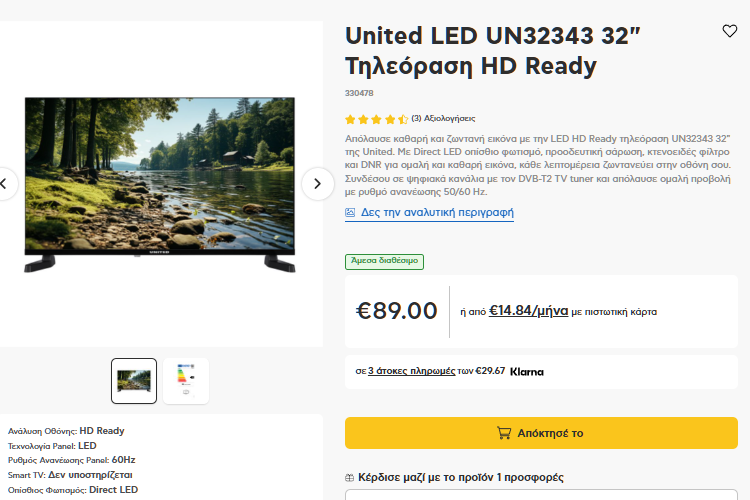Screen dimensions: 750x500
Task: Select the energy label thumbnail
Action: [186, 381]
